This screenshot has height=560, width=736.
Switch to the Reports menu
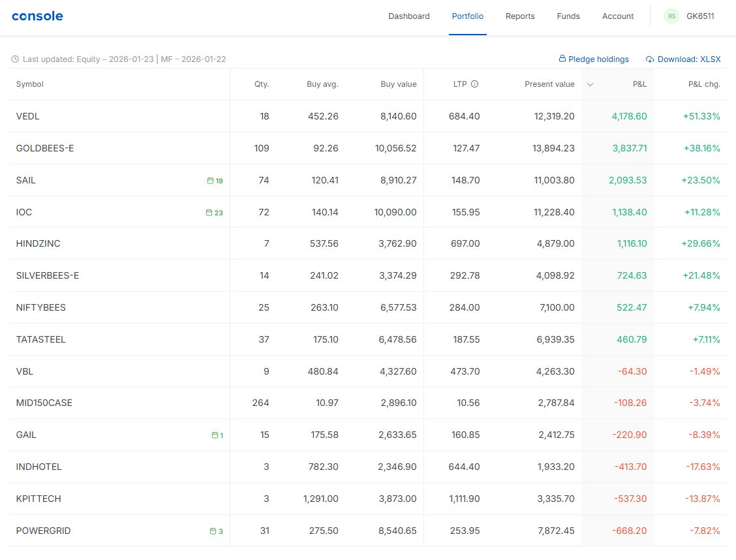[520, 16]
